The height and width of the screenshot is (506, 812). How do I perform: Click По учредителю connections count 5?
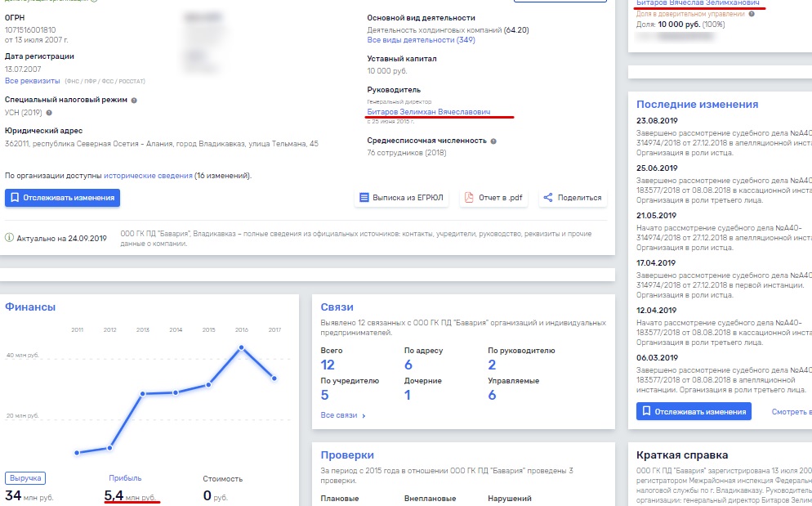tap(324, 395)
